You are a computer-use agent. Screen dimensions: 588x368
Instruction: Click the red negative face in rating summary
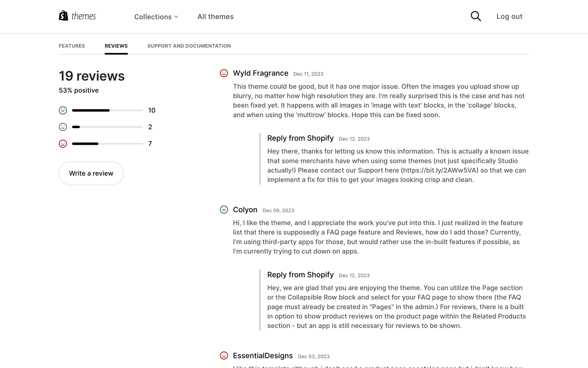(63, 144)
